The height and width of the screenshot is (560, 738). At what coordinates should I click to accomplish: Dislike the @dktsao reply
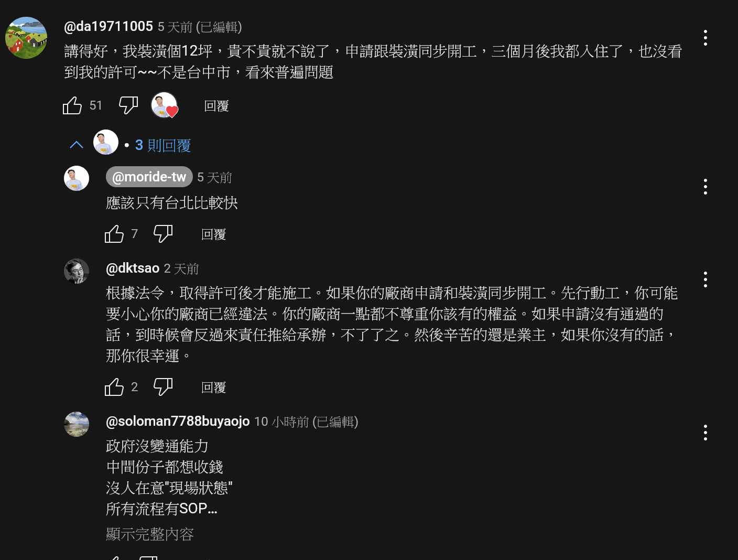(163, 387)
